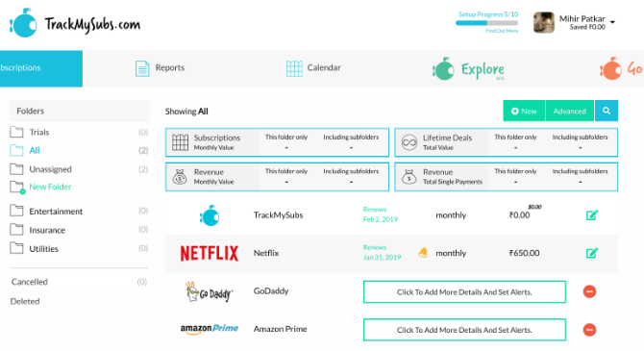
Task: Click the Subscriptions Monthly Value grid icon
Action: 180,142
